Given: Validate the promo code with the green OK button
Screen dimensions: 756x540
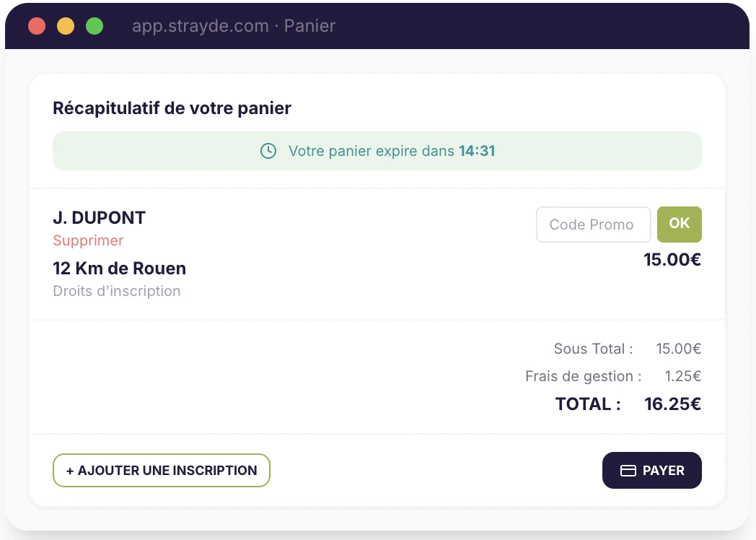Looking at the screenshot, I should 679,224.
